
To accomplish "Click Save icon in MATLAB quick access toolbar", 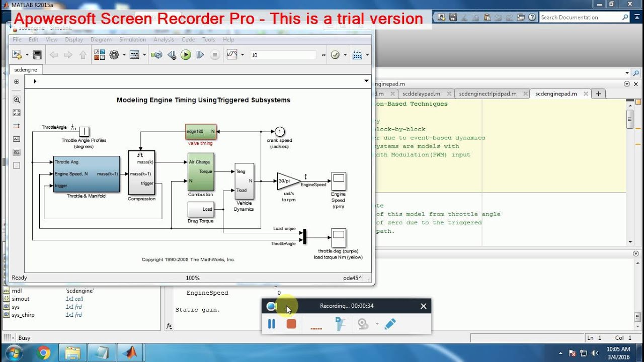I will 452,17.
